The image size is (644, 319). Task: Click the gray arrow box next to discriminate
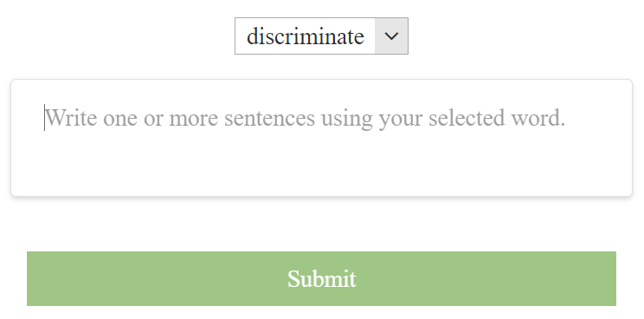click(391, 36)
